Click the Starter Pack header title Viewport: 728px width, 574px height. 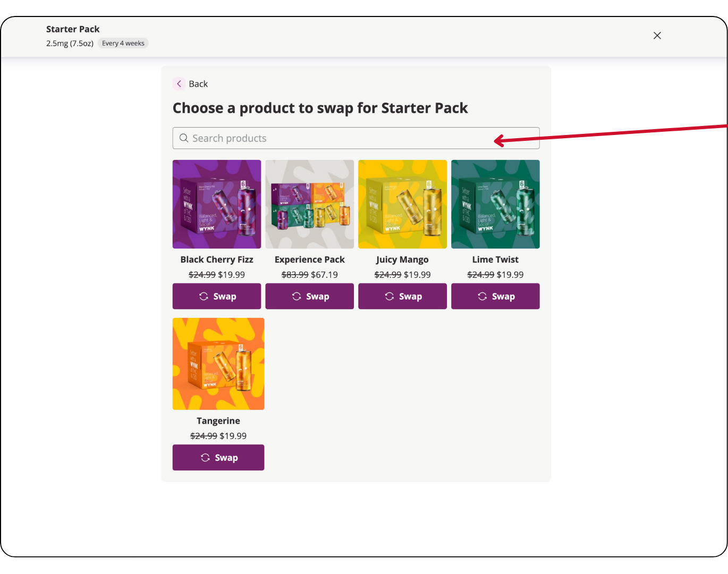[73, 29]
